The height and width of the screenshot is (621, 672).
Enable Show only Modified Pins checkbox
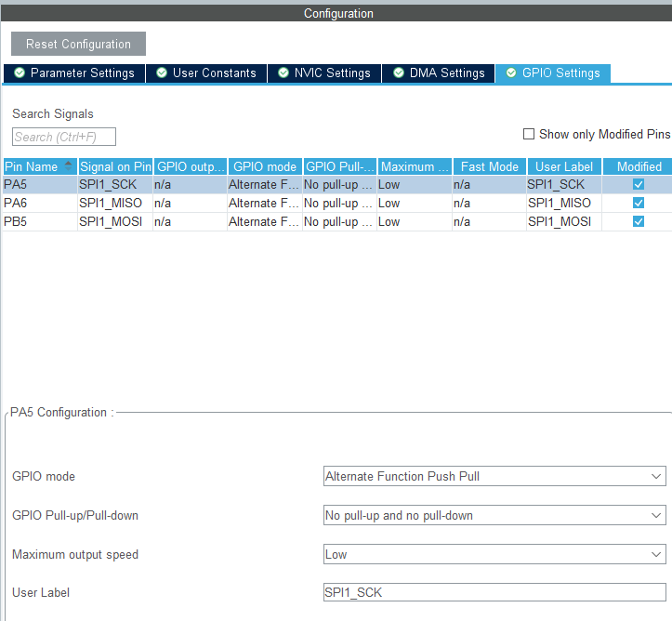pos(529,134)
